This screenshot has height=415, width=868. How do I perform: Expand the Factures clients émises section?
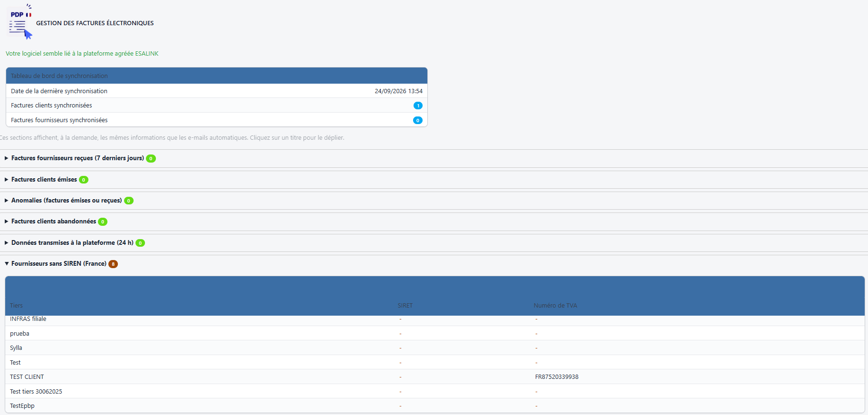(x=44, y=180)
